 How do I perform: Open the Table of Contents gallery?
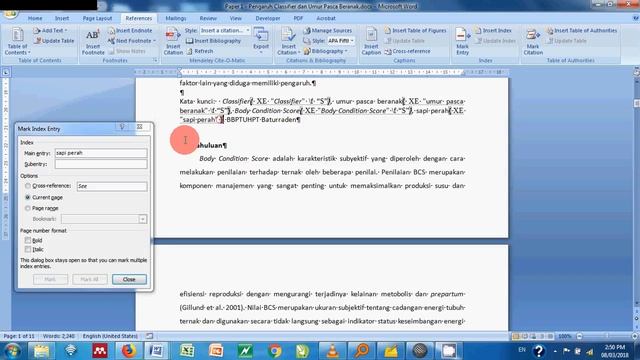tap(17, 41)
